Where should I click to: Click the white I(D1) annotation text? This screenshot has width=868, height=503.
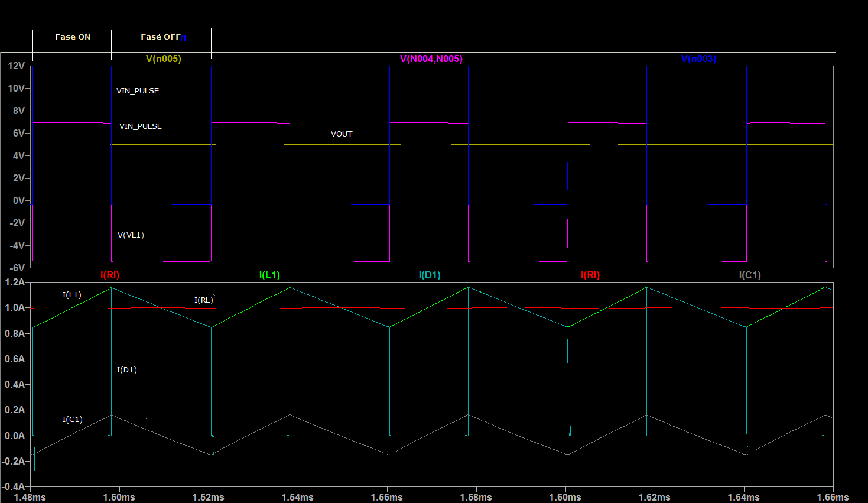coord(127,369)
